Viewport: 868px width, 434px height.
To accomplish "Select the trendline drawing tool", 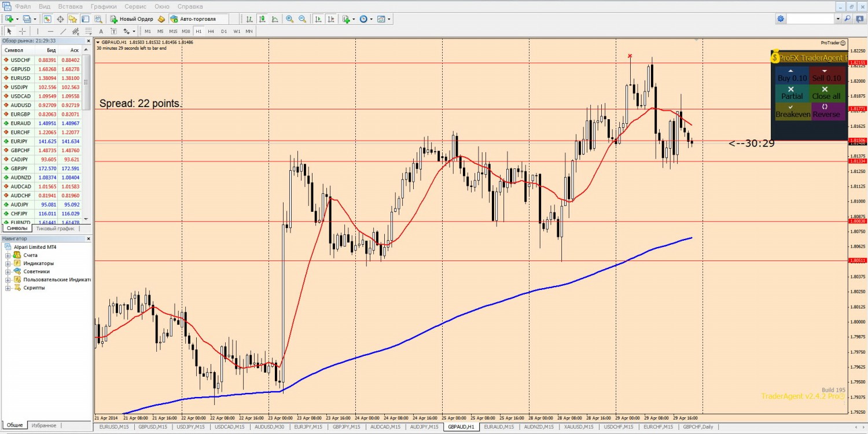I will point(63,31).
